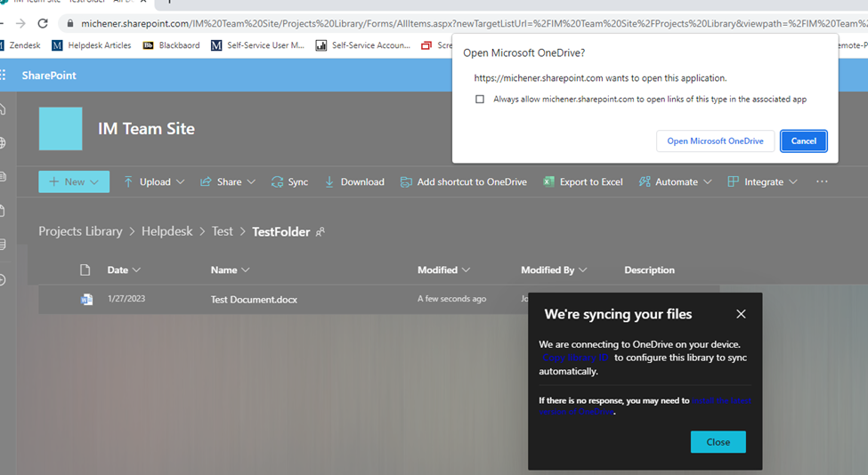Click the padlock site info icon

click(69, 23)
